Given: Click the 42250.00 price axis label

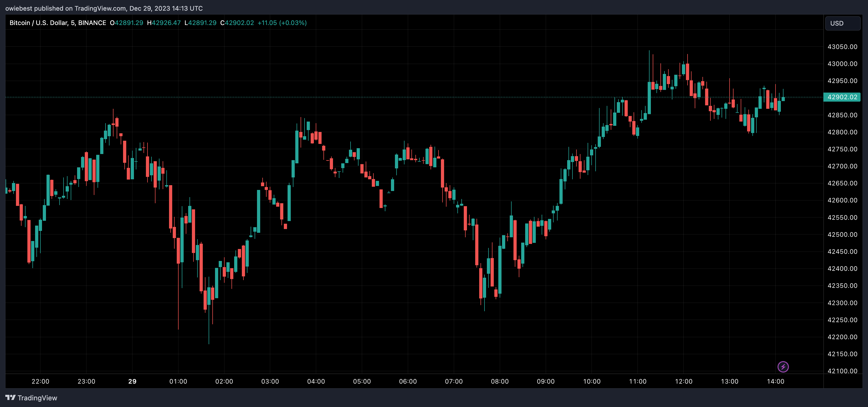Looking at the screenshot, I should 842,320.
